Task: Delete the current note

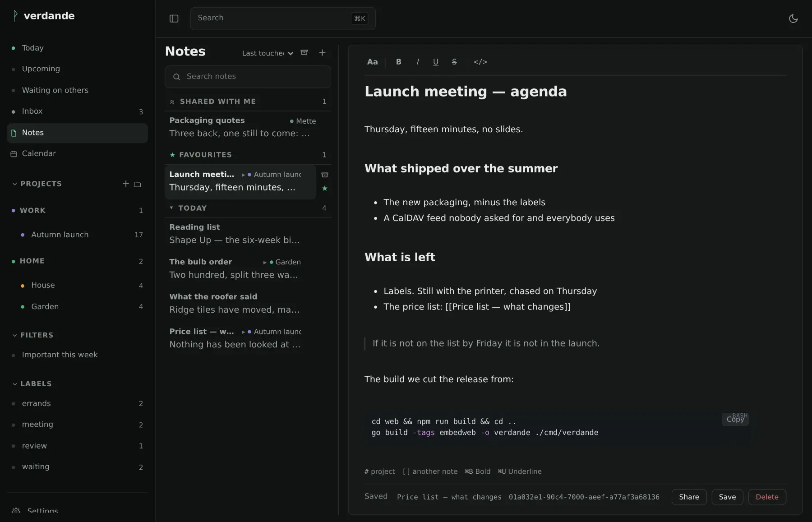Action: [767, 497]
